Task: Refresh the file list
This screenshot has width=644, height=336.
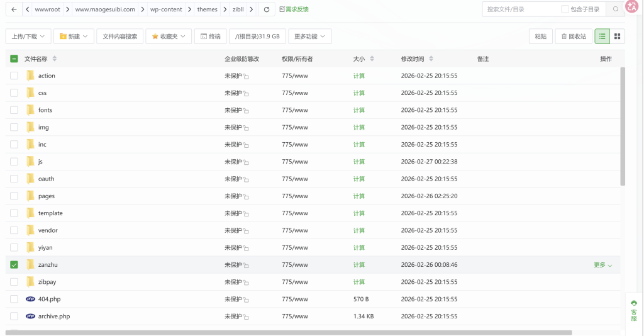Action: point(267,9)
